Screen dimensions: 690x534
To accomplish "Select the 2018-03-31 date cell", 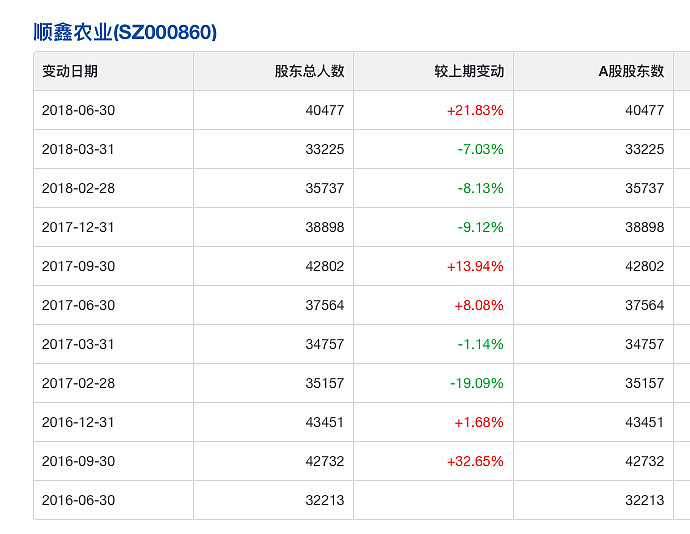I will coord(78,149).
